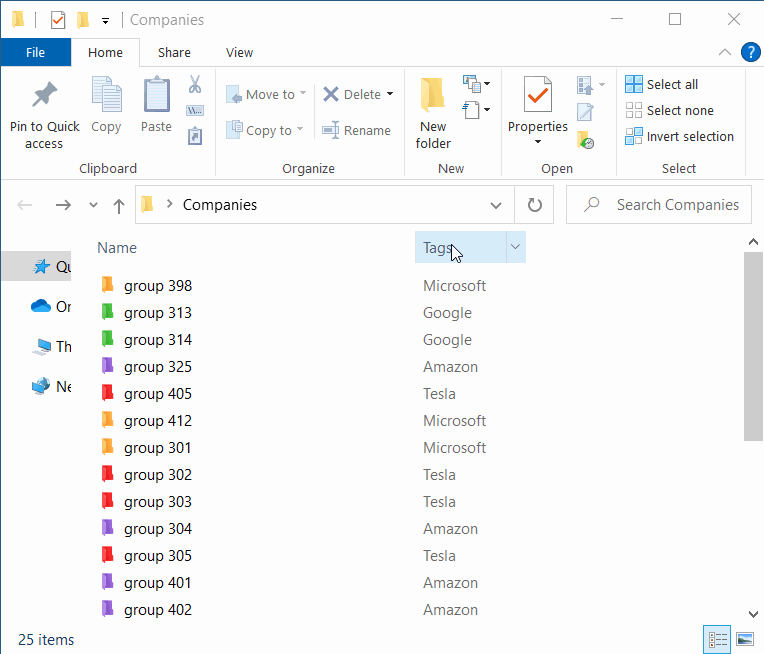This screenshot has width=764, height=654.
Task: Select the orange folder group 398
Action: click(x=146, y=286)
